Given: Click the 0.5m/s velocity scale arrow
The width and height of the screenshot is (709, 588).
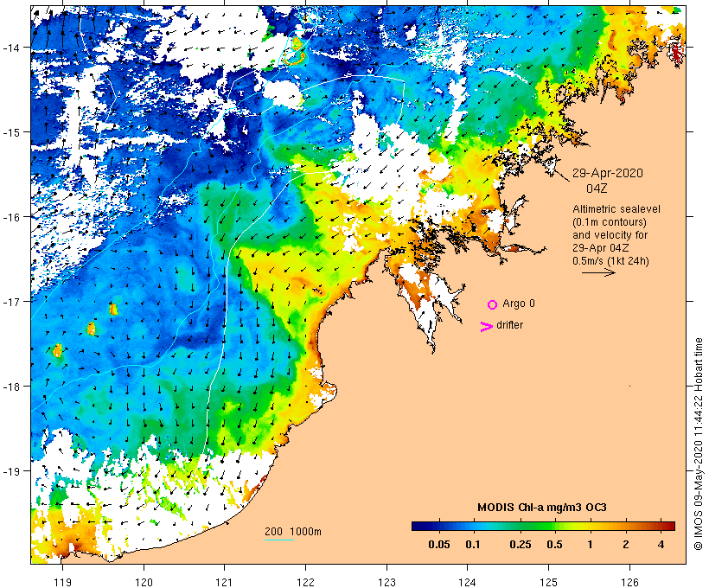Looking at the screenshot, I should [x=598, y=272].
